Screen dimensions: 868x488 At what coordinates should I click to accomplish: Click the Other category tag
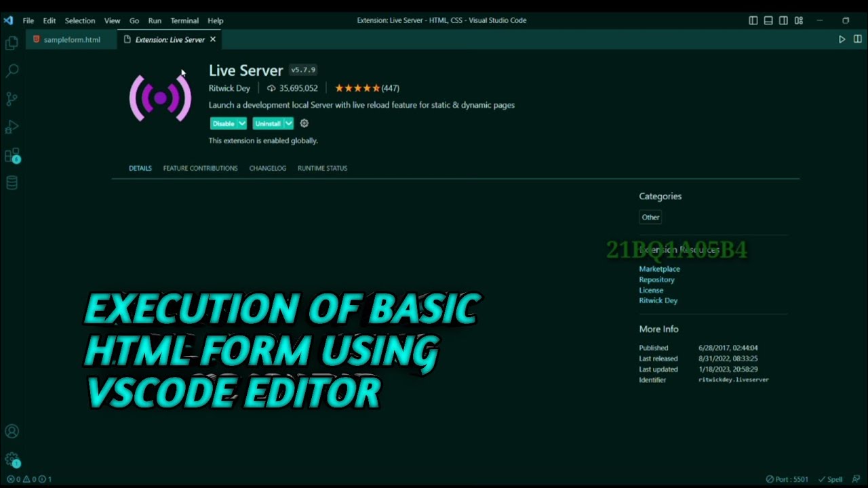point(650,217)
